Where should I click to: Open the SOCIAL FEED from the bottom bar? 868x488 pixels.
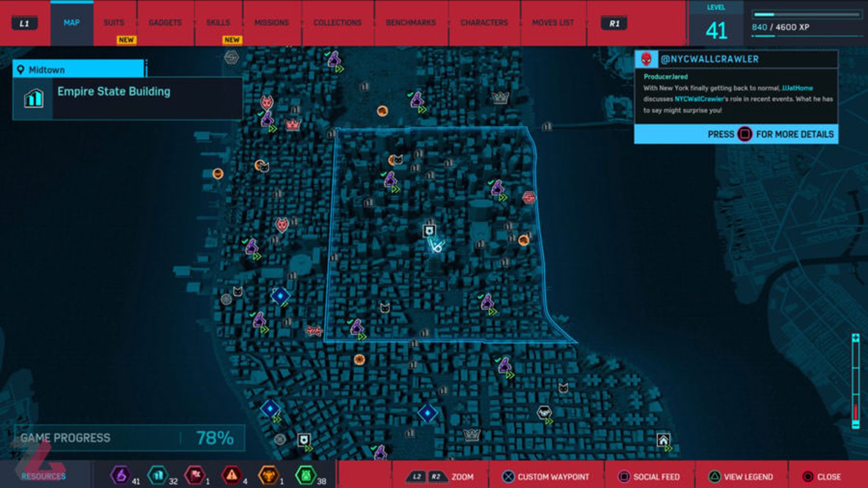coord(649,477)
